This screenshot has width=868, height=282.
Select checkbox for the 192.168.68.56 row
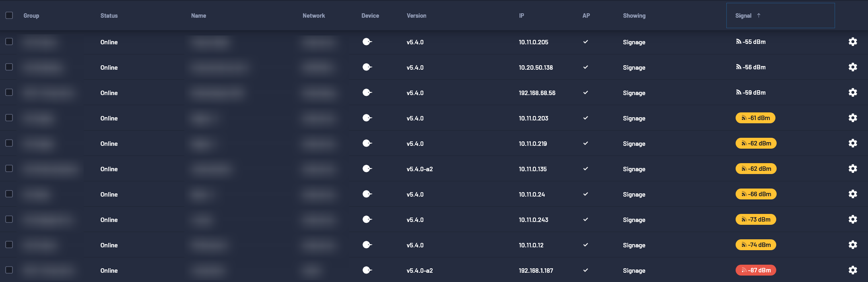[9, 93]
